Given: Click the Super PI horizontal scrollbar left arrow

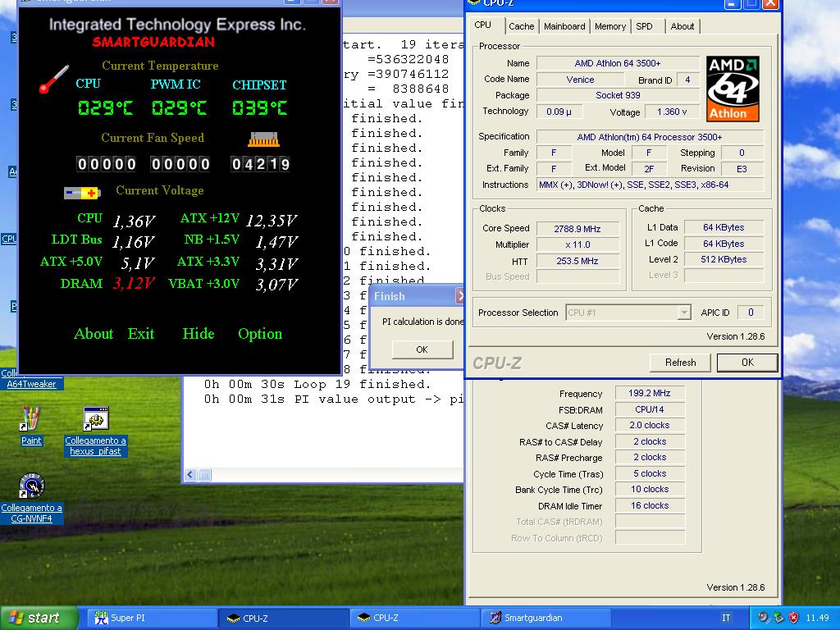Looking at the screenshot, I should click(x=190, y=475).
